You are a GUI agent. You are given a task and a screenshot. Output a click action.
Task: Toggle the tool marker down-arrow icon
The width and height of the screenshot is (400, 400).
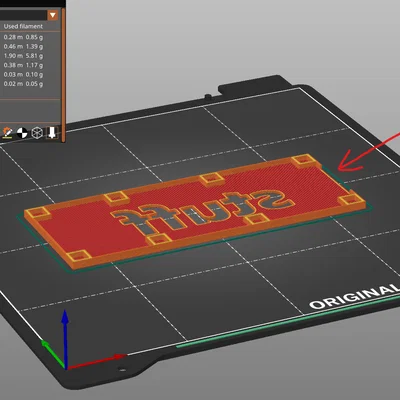tap(52, 132)
